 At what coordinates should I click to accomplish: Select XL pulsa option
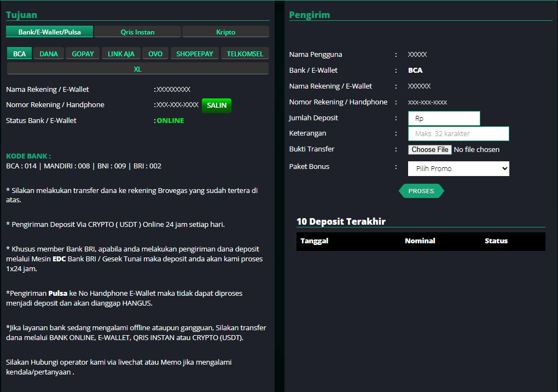point(138,69)
